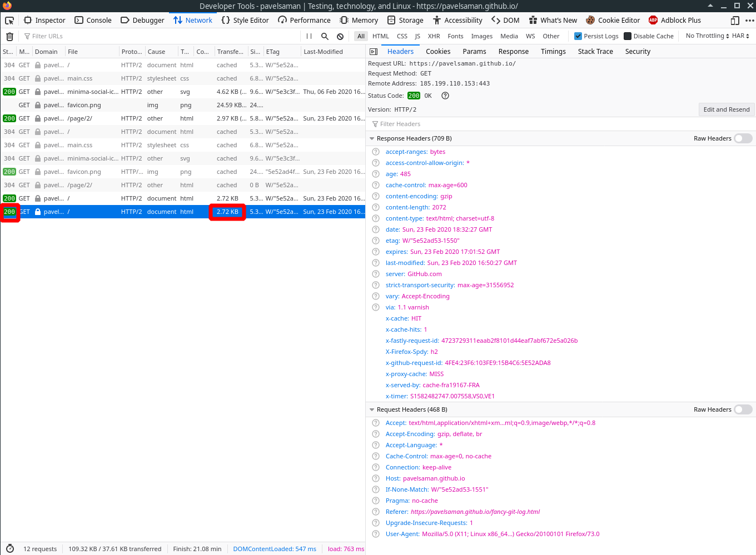Filter requests by HTML
756x555 pixels.
click(x=381, y=36)
